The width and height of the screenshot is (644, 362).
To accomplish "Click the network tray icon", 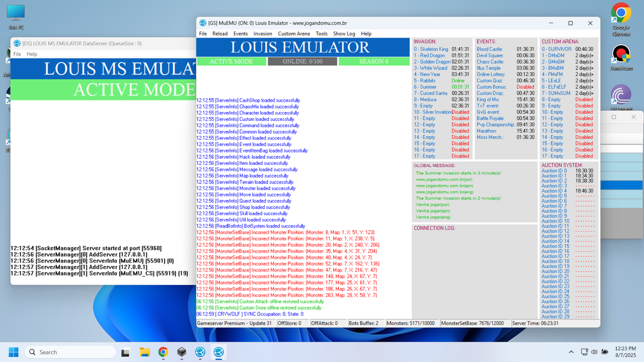I will (584, 352).
